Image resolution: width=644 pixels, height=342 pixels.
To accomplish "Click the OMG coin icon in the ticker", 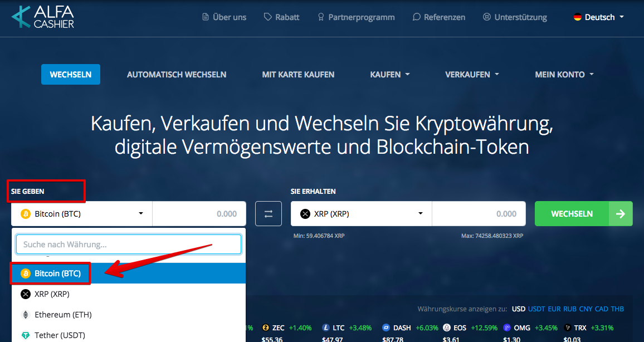I will 507,328.
